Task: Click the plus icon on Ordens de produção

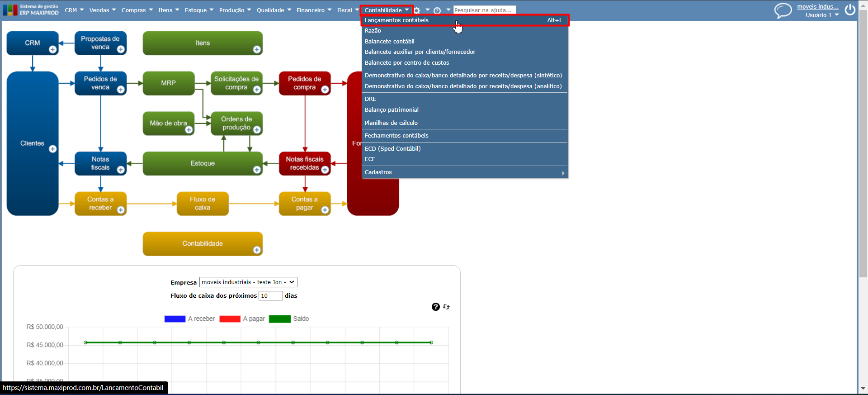Action: pyautogui.click(x=257, y=130)
